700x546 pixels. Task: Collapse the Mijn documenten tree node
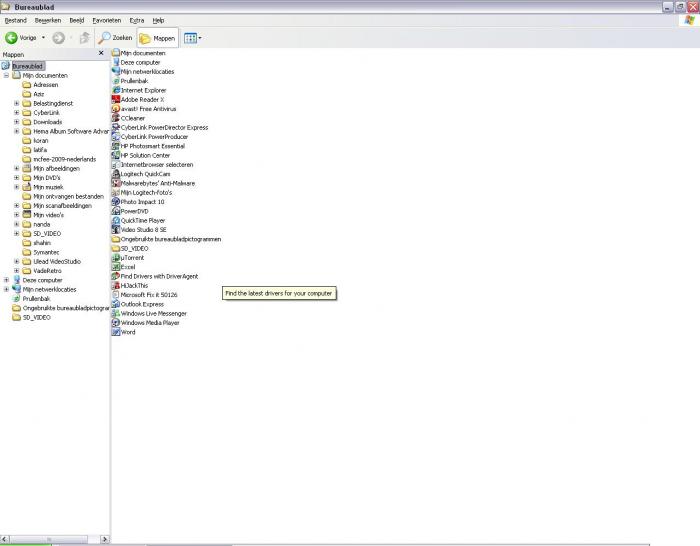6,75
